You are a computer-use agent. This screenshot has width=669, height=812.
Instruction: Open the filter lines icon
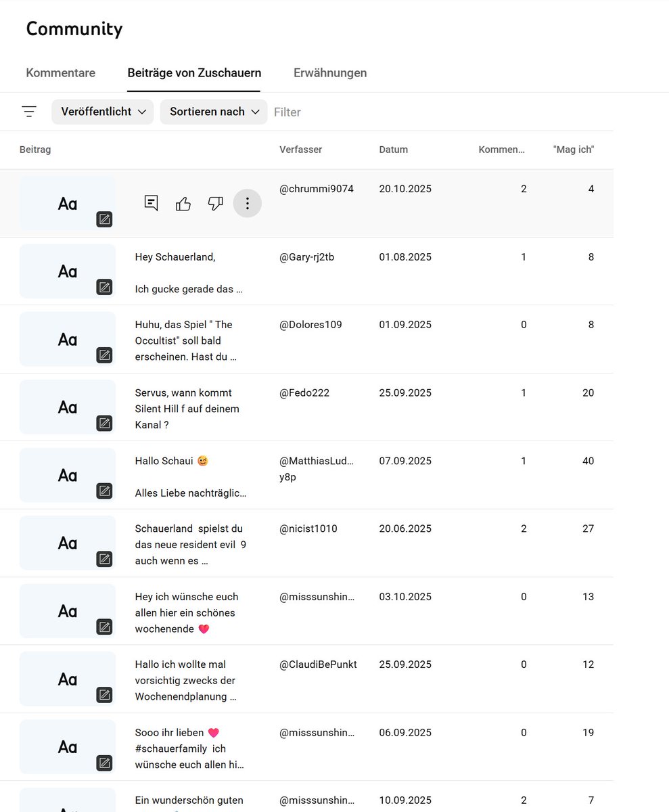(x=29, y=112)
